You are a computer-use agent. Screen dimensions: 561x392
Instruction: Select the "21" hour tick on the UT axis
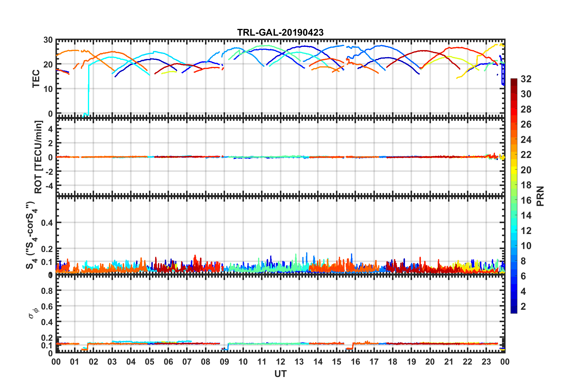[x=449, y=362]
